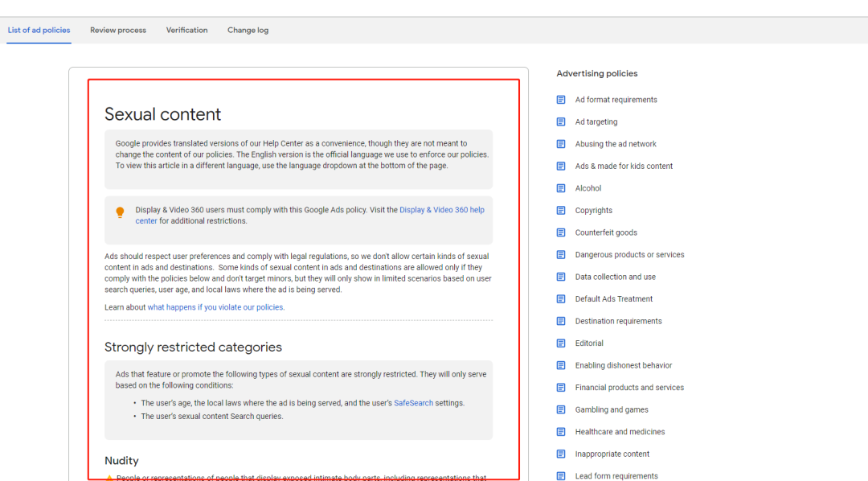868x481 pixels.
Task: Click the document icon beside Alcohol
Action: tap(561, 188)
